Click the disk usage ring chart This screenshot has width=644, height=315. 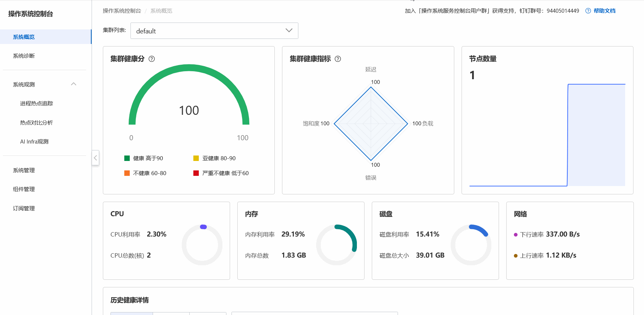[x=471, y=245]
